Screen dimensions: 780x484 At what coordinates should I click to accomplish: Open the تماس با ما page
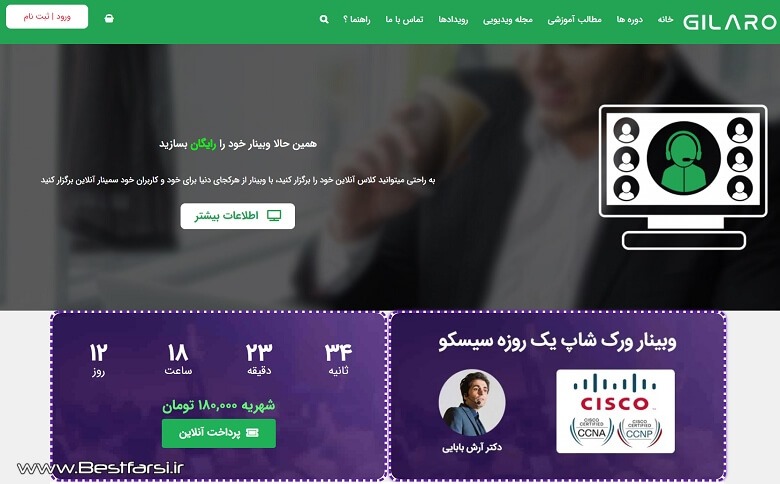404,19
